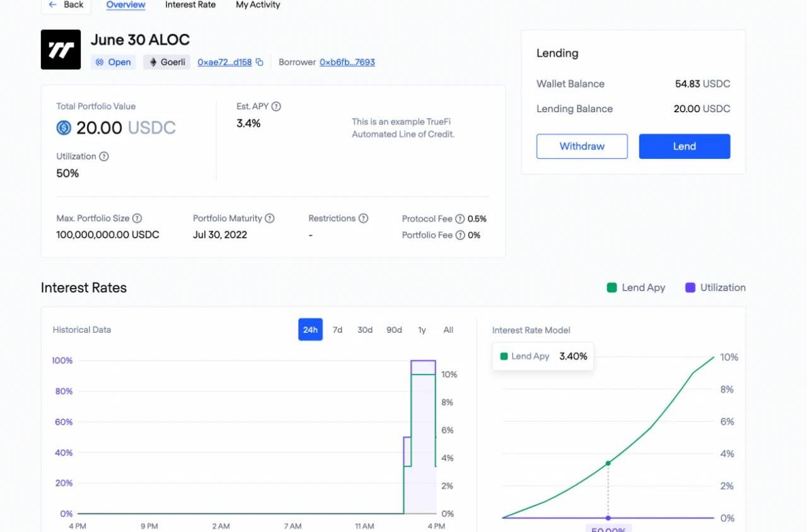Show 90d historical data
This screenshot has height=532, width=807.
[394, 330]
